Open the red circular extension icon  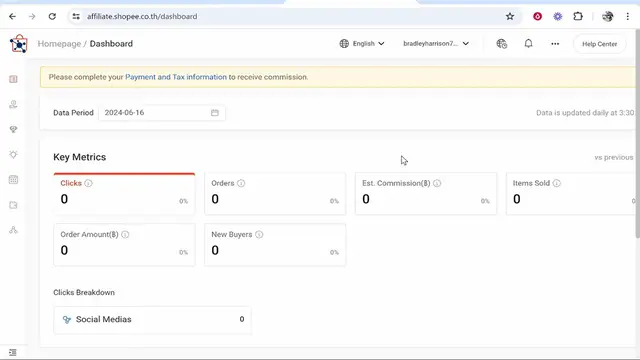tap(538, 16)
